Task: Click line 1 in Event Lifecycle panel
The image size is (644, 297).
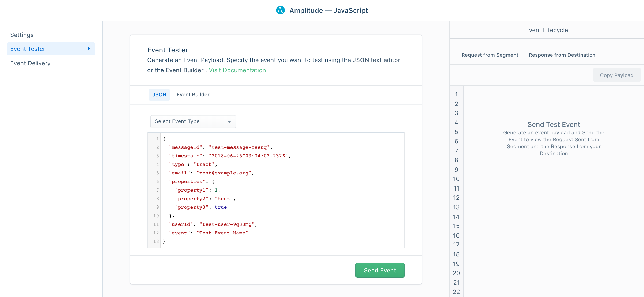Action: (x=456, y=94)
